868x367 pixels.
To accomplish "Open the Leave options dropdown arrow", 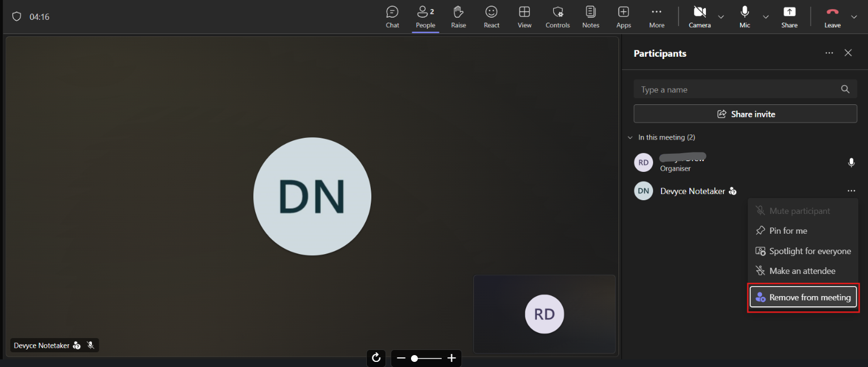I will coord(854,17).
